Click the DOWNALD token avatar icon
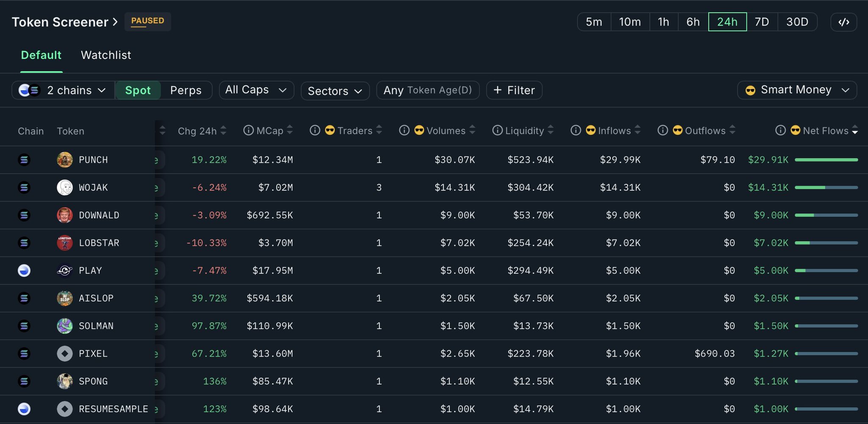 (64, 215)
